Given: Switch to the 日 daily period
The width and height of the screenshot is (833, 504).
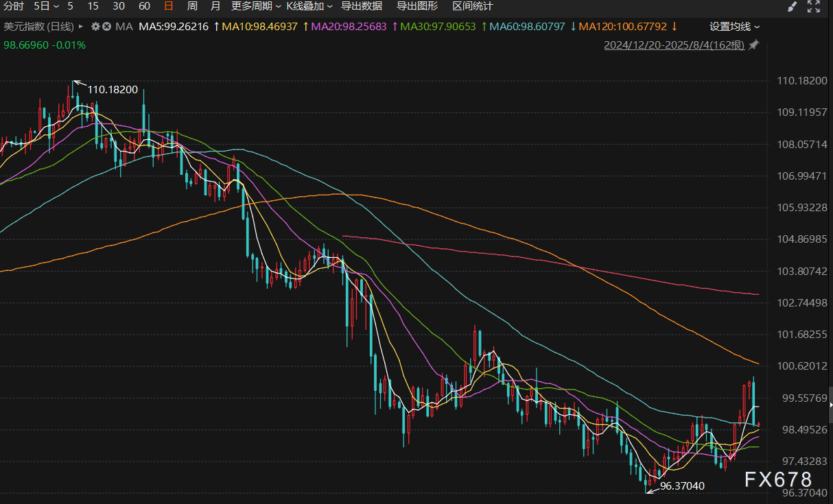Looking at the screenshot, I should 169,6.
